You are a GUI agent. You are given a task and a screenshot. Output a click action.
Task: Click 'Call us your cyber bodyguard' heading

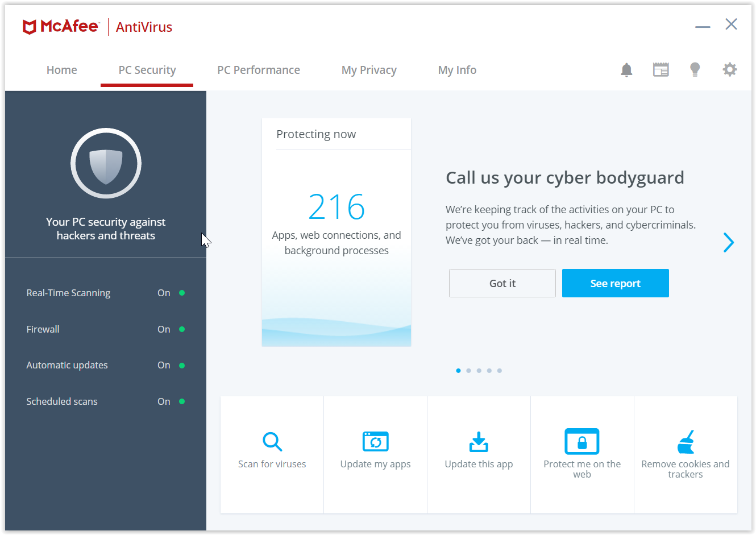(565, 177)
